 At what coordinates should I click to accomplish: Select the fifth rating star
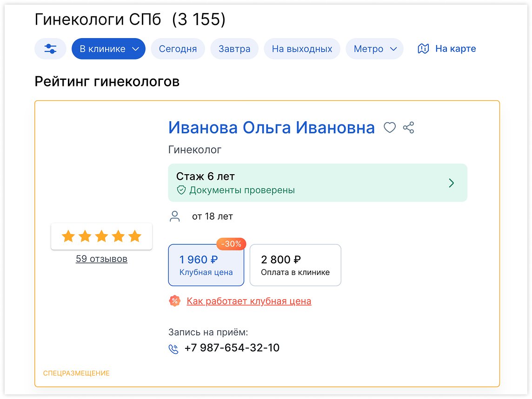click(134, 236)
